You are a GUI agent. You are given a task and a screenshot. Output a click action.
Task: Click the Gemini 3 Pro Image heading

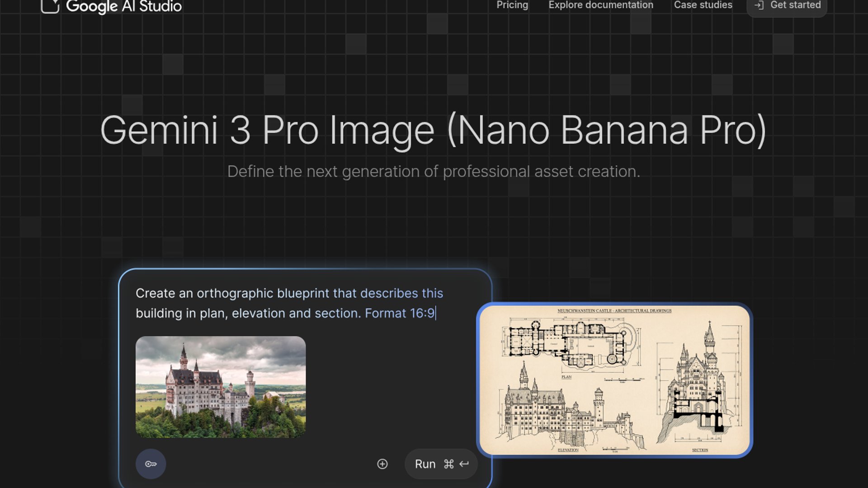433,130
